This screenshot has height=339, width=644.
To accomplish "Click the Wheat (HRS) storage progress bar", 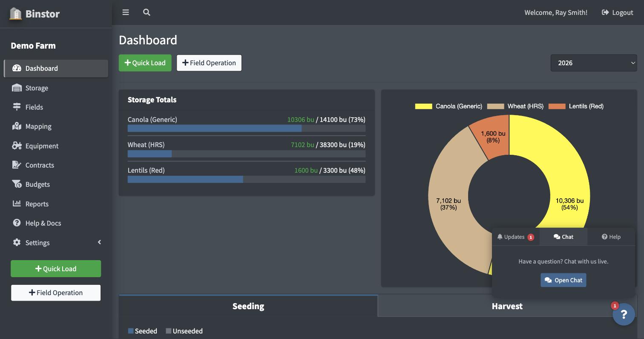I will [247, 154].
